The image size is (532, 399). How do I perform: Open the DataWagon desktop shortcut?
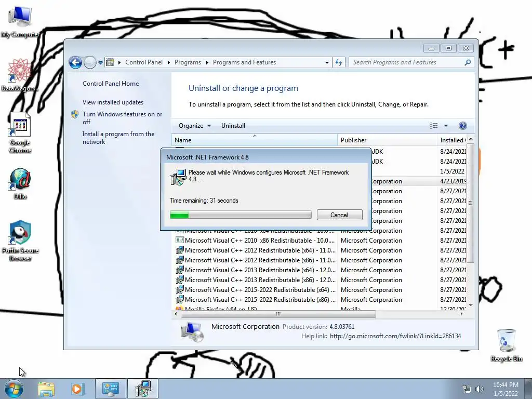coord(20,75)
